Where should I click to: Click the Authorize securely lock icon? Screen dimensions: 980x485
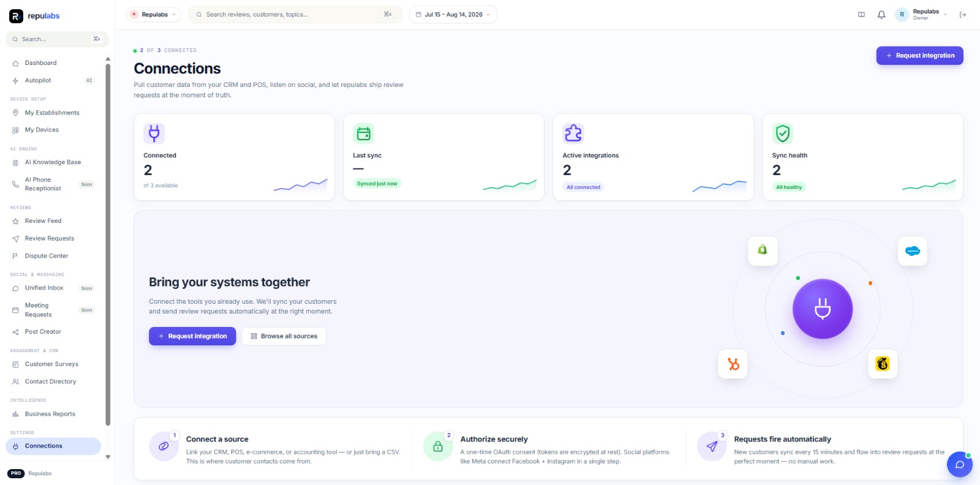coord(438,446)
